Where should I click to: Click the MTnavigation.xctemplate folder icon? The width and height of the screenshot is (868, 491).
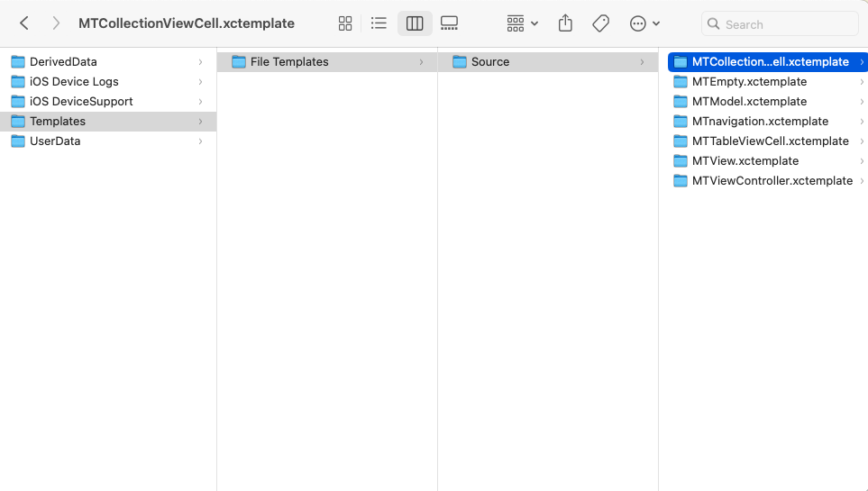click(681, 122)
